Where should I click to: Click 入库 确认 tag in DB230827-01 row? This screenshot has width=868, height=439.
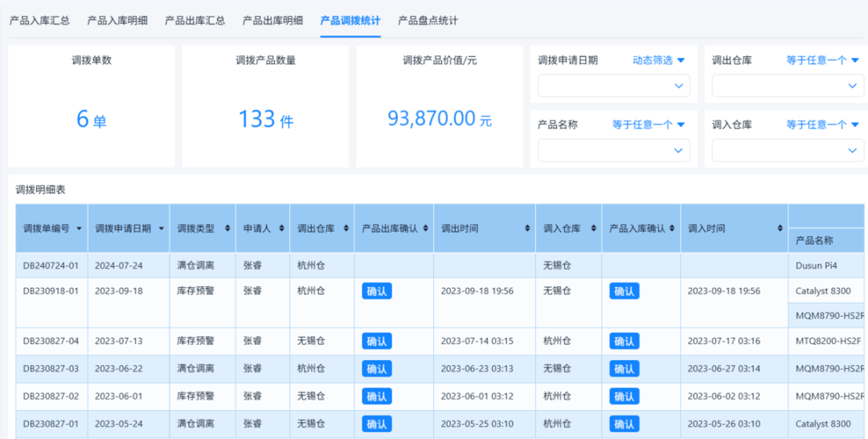(x=624, y=424)
